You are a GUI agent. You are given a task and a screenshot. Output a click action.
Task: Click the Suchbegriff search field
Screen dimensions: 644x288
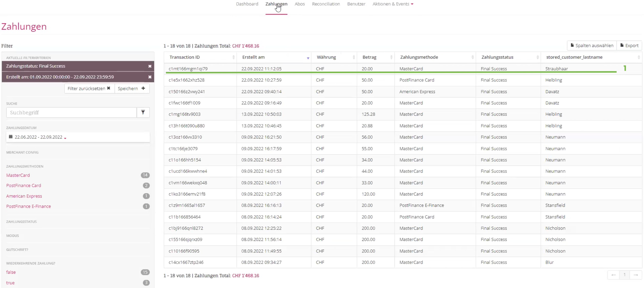71,113
